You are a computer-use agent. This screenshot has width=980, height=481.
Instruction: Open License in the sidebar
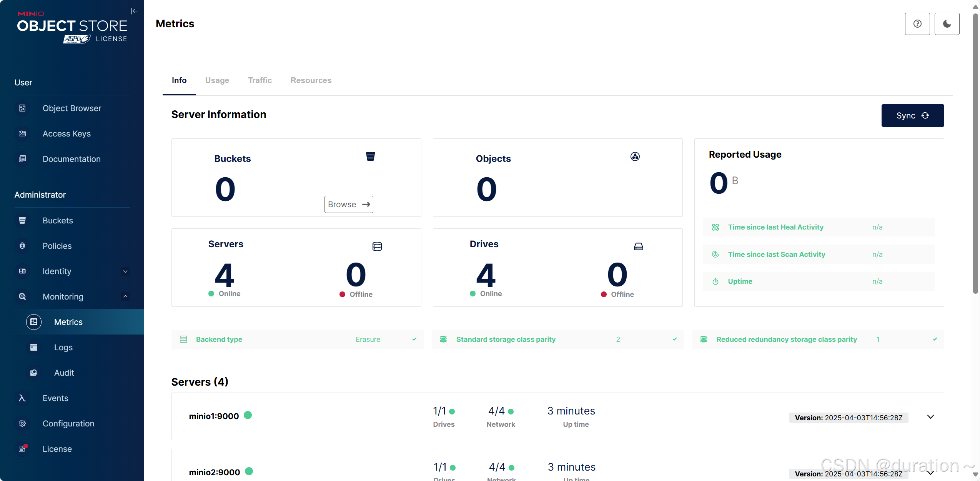click(57, 449)
